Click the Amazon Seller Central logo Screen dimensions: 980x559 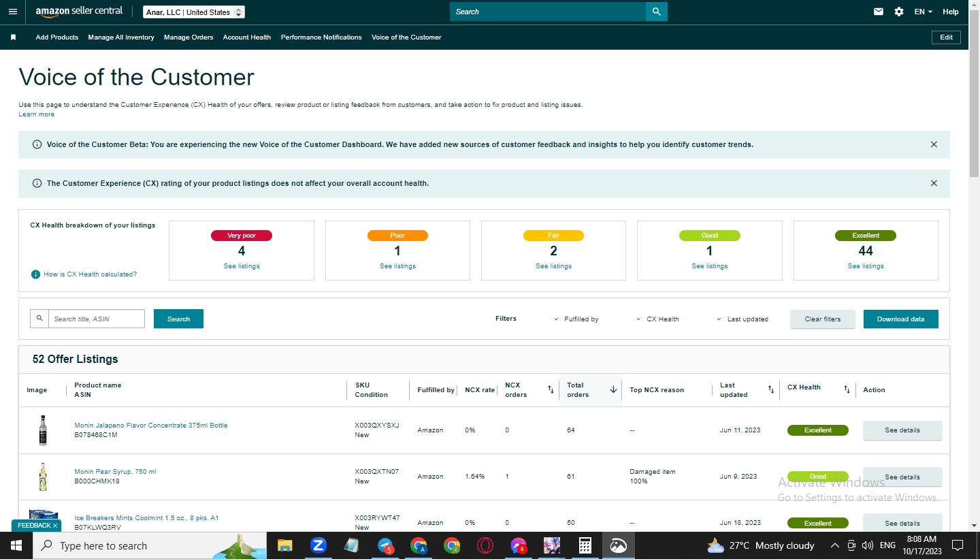[79, 12]
